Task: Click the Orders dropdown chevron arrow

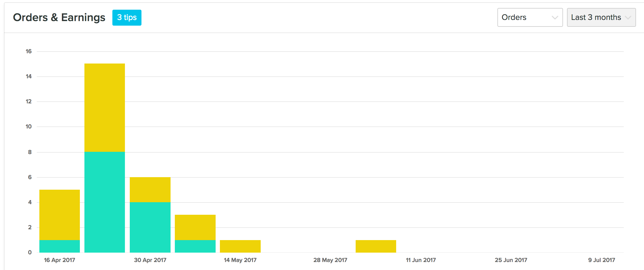Action: point(554,18)
